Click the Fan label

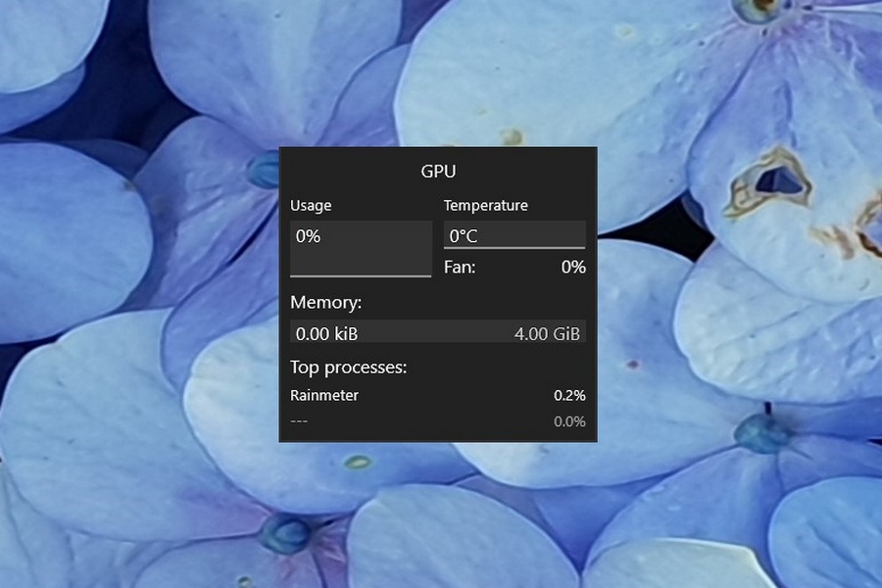[460, 267]
